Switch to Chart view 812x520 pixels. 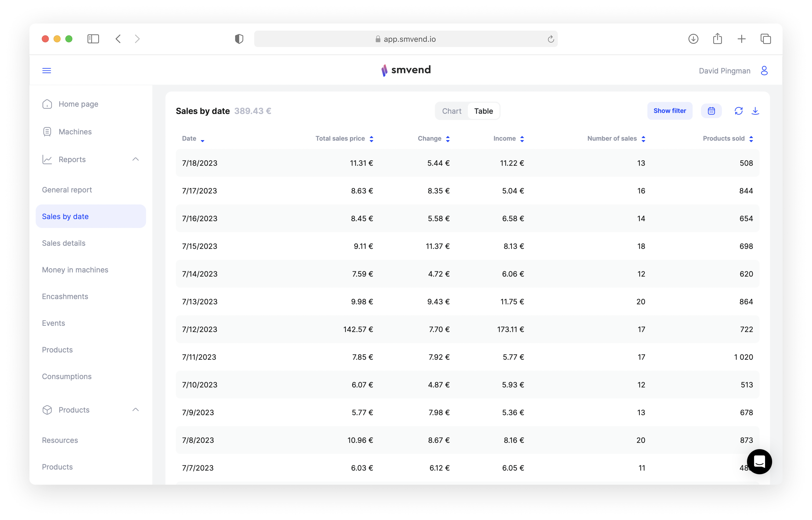[x=452, y=111]
